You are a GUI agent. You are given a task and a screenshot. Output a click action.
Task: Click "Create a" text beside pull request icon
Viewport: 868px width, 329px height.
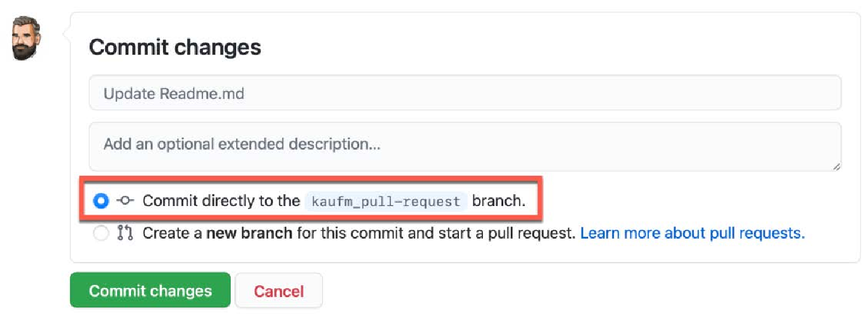172,234
